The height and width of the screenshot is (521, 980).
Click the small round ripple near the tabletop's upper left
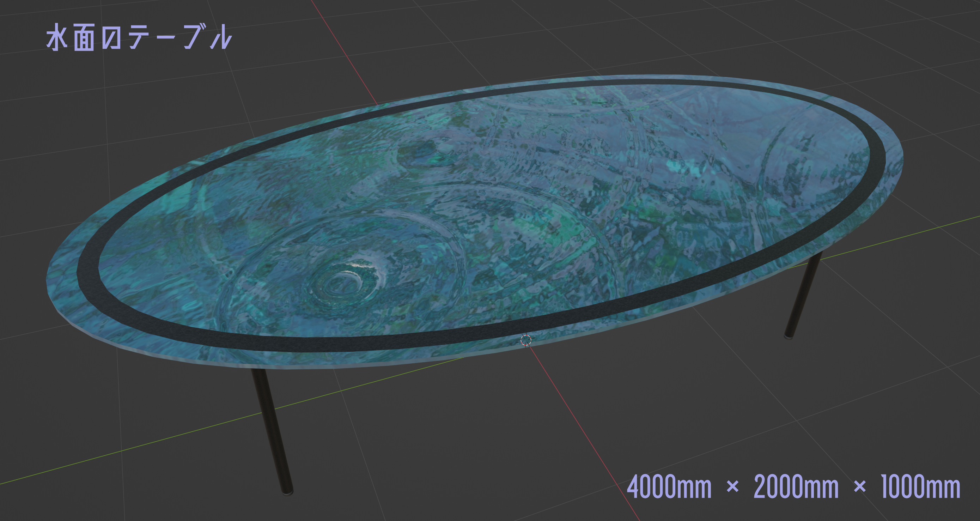[x=420, y=154]
